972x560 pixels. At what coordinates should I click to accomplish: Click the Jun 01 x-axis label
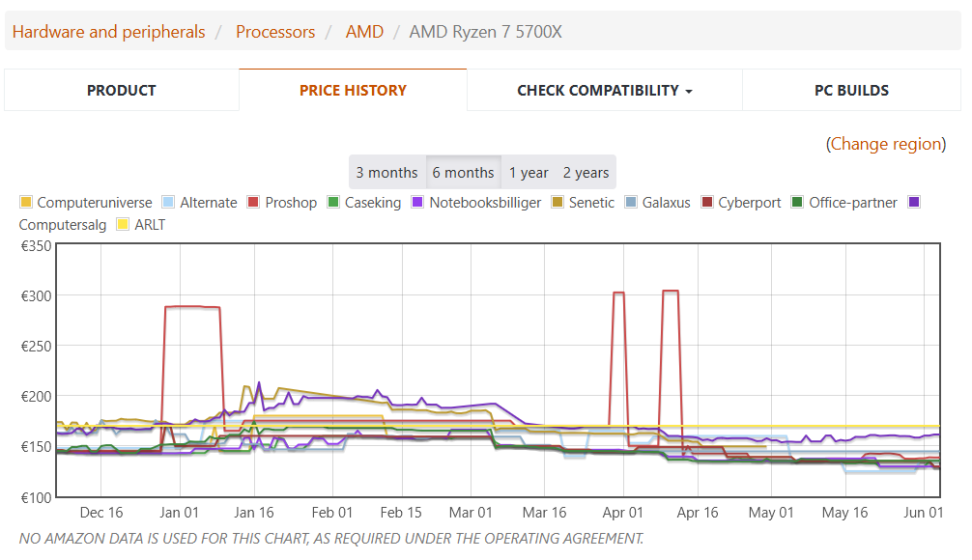pos(923,513)
